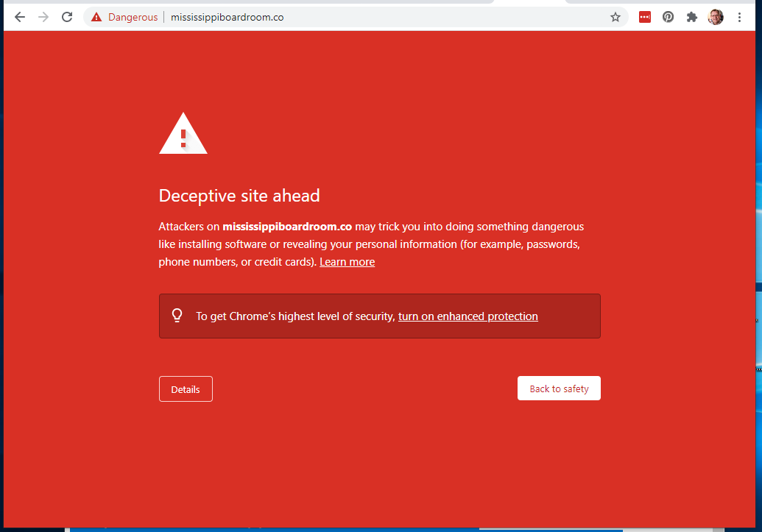Click the lightbulb tip icon

point(177,316)
